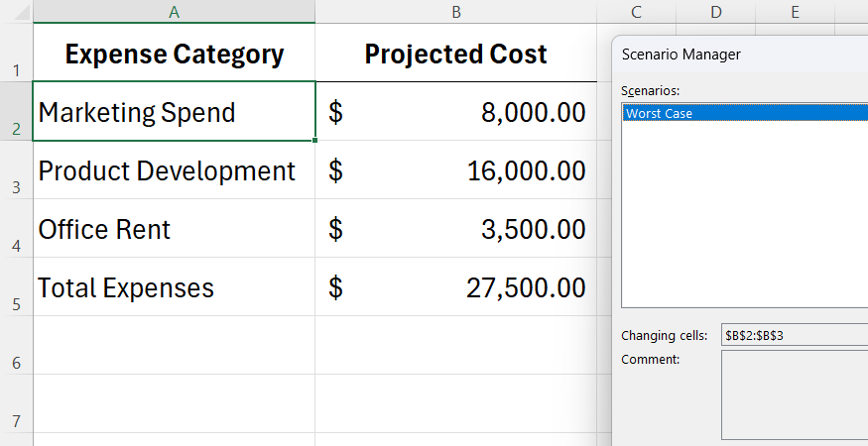
Task: Select row 2 header
Action: click(17, 111)
